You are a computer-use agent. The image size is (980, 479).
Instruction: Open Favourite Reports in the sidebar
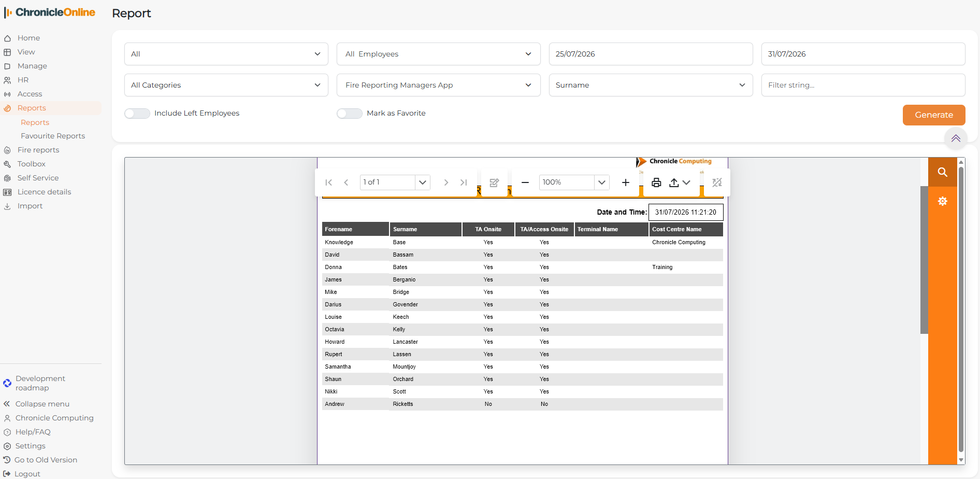click(x=53, y=136)
